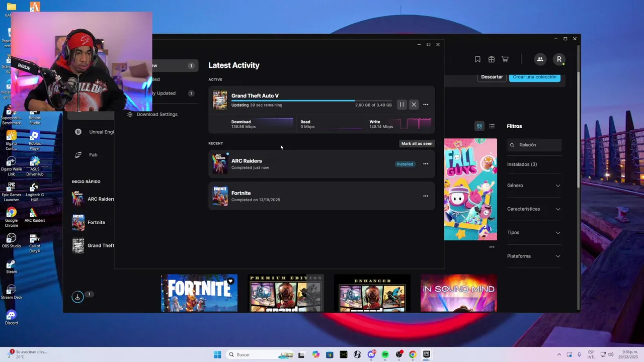The height and width of the screenshot is (362, 644).
Task: Open the ARC Raiders activity thumbnail
Action: point(220,164)
